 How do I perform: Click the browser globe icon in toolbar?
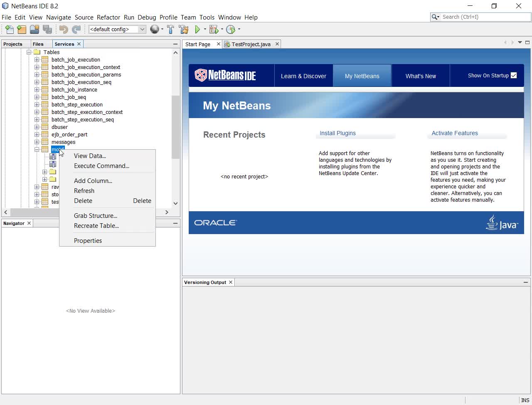[x=155, y=29]
